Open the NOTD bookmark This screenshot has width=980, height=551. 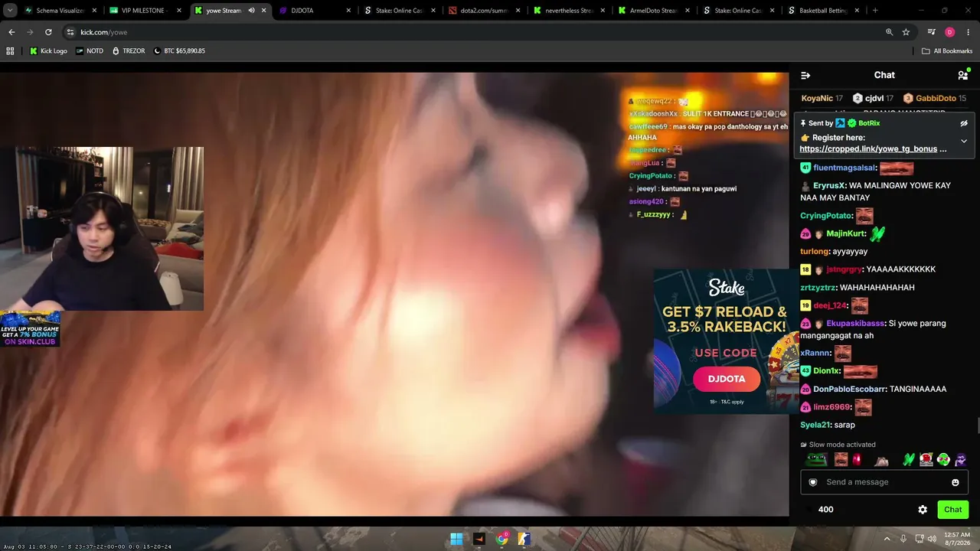point(90,51)
